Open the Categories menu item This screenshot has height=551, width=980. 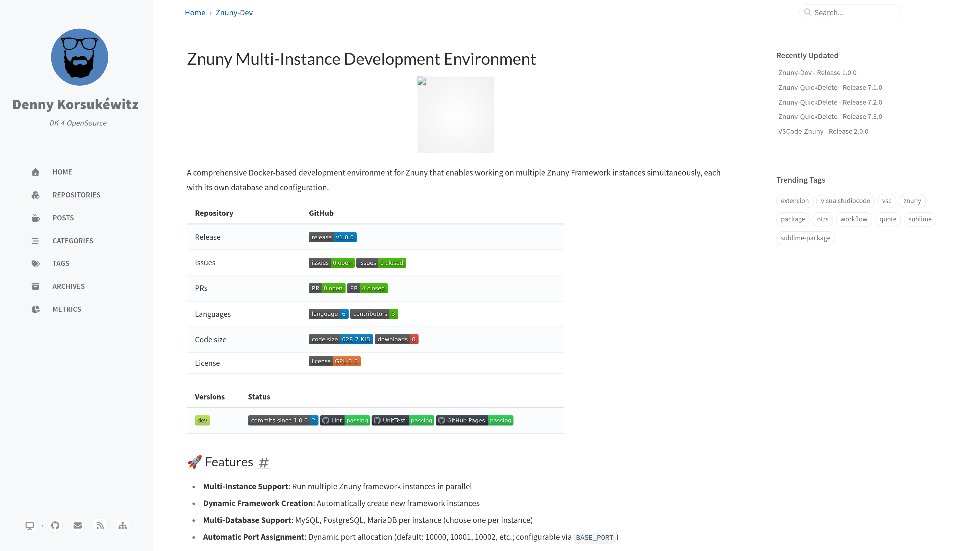click(73, 241)
